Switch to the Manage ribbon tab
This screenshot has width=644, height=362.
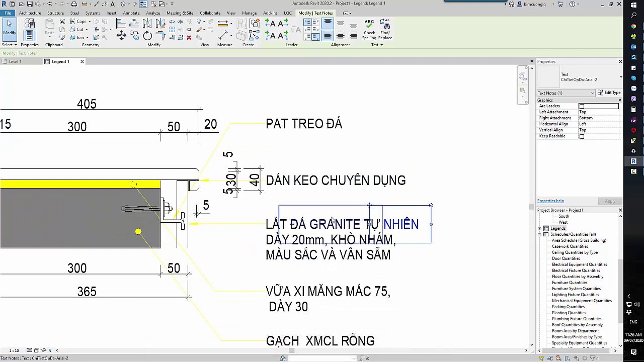point(249,13)
